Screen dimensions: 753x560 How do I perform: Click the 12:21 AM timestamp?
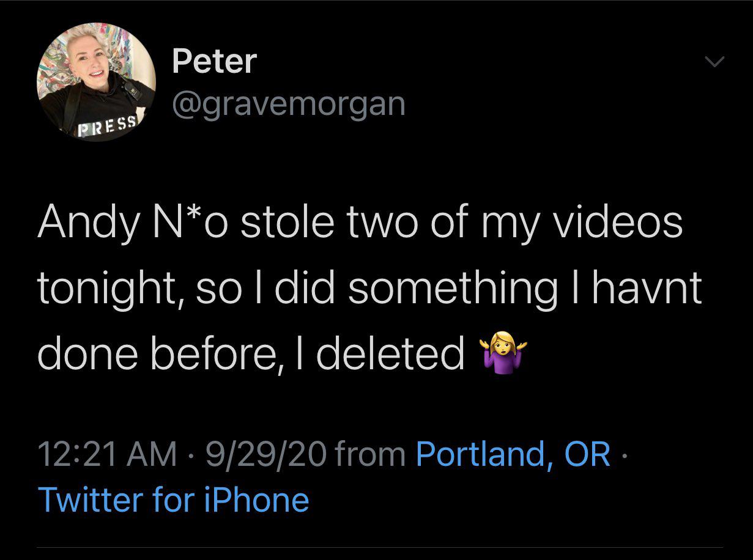(106, 454)
